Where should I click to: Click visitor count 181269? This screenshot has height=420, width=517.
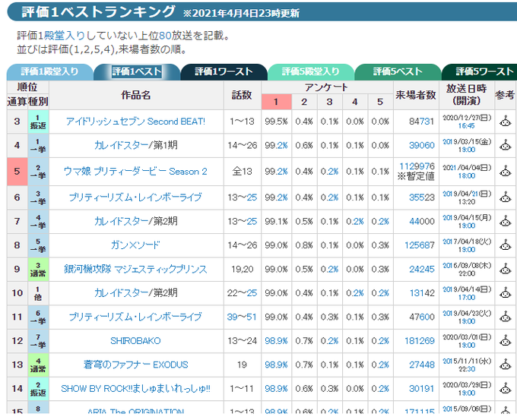click(420, 340)
